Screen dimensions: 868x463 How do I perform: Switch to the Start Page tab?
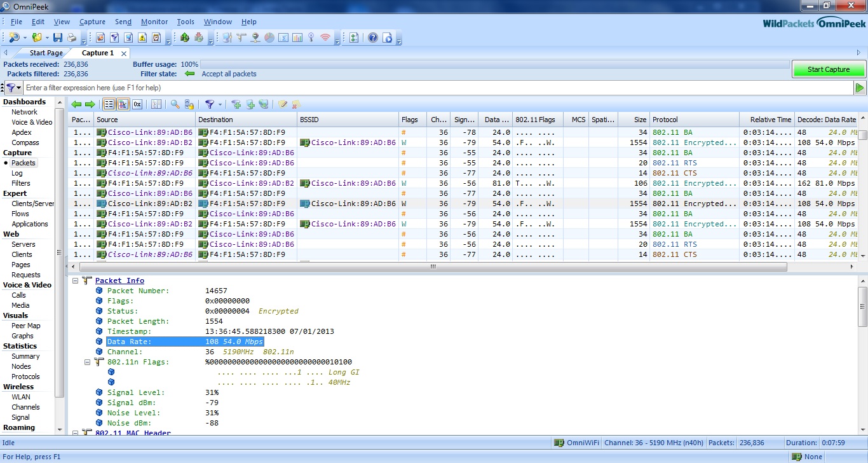click(46, 53)
